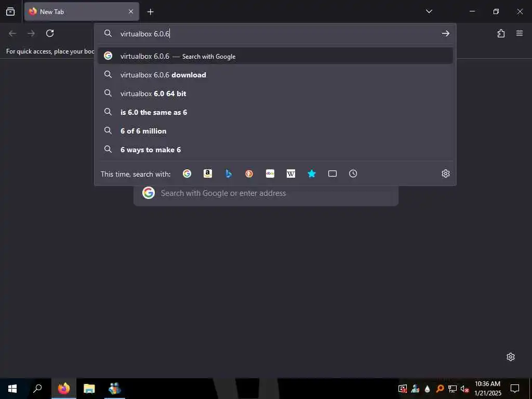This screenshot has width=532, height=399.
Task: Open the Action Center notifications icon
Action: click(515, 389)
